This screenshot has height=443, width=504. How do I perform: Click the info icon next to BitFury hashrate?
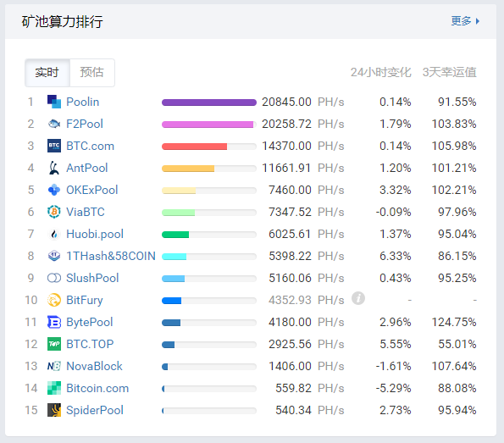[x=358, y=298]
